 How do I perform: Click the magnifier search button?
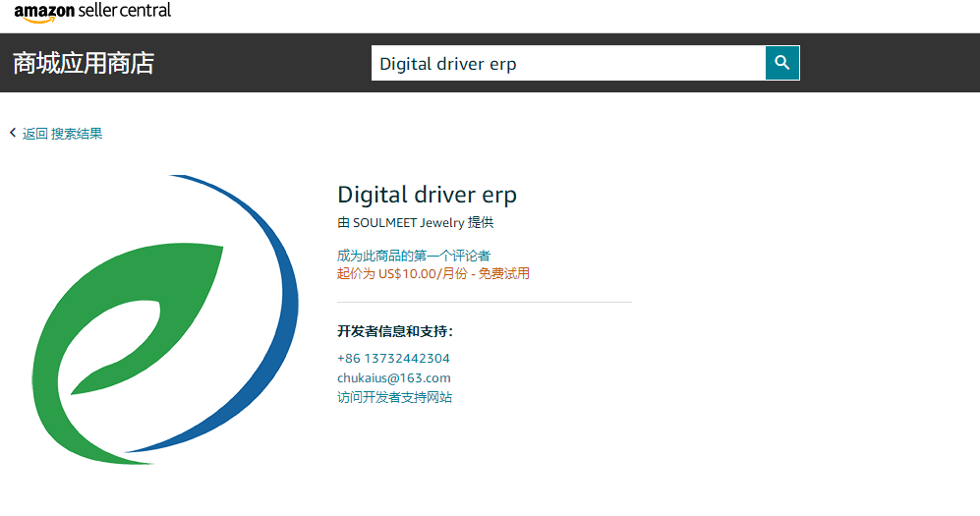pos(781,63)
